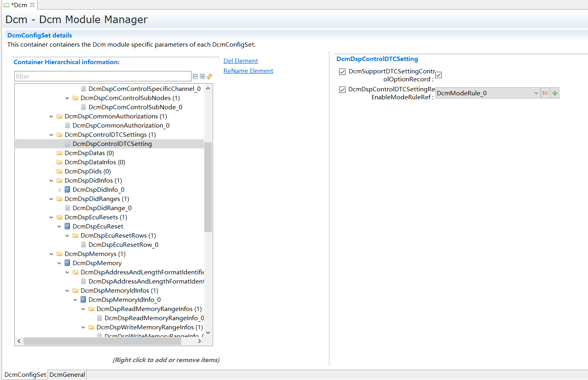The image size is (588, 380).
Task: Disable DcmDspControlDTCSettingReEnableModeRuleRef
Action: [x=342, y=89]
